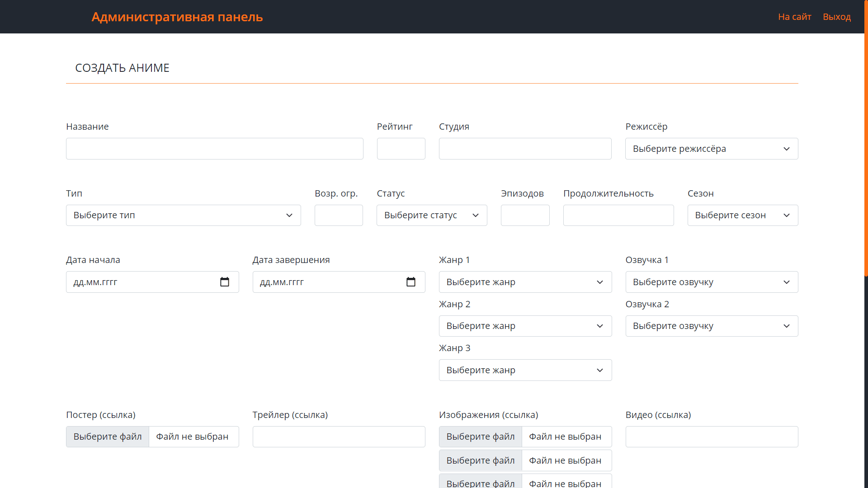Open the Статус dropdown
This screenshot has height=488, width=868.
click(431, 216)
